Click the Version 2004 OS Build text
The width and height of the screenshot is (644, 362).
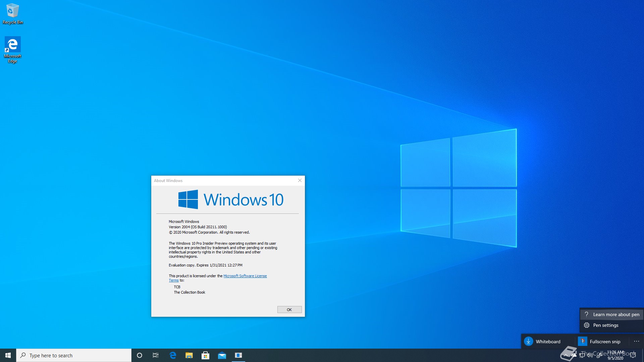point(198,227)
